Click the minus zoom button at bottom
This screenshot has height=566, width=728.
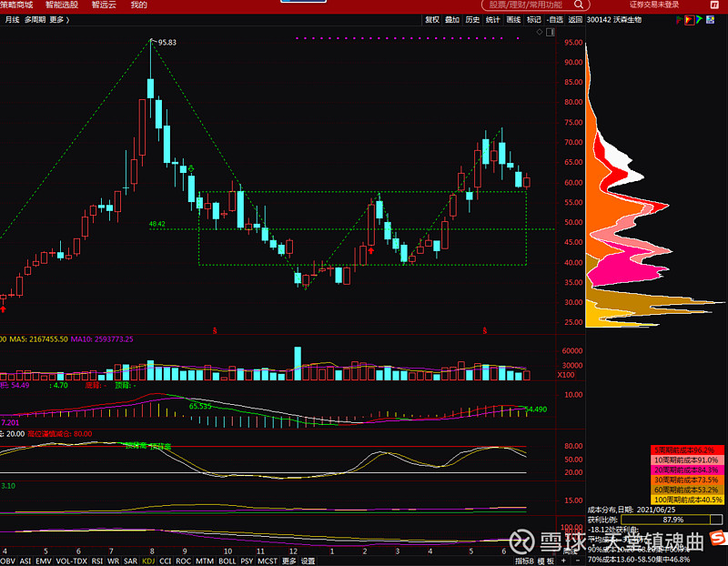577,561
